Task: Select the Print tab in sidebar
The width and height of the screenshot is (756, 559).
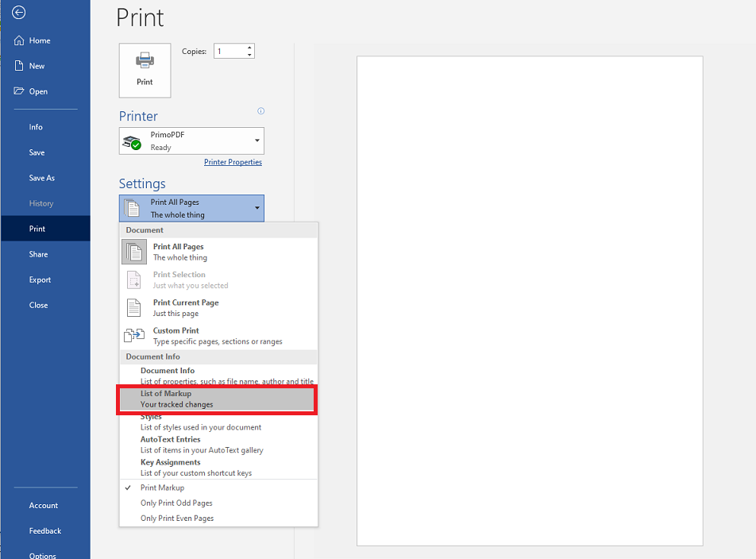Action: (45, 229)
